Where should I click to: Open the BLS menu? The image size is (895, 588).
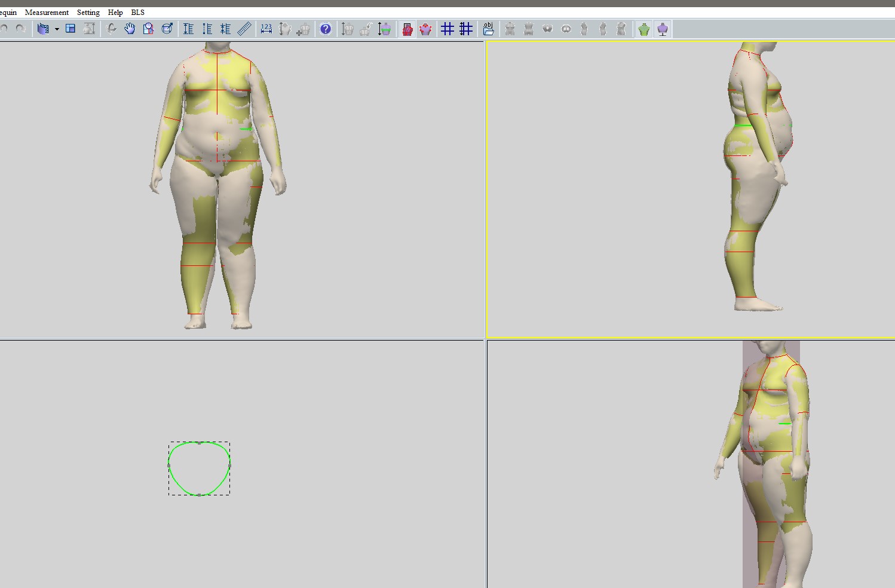click(x=137, y=12)
